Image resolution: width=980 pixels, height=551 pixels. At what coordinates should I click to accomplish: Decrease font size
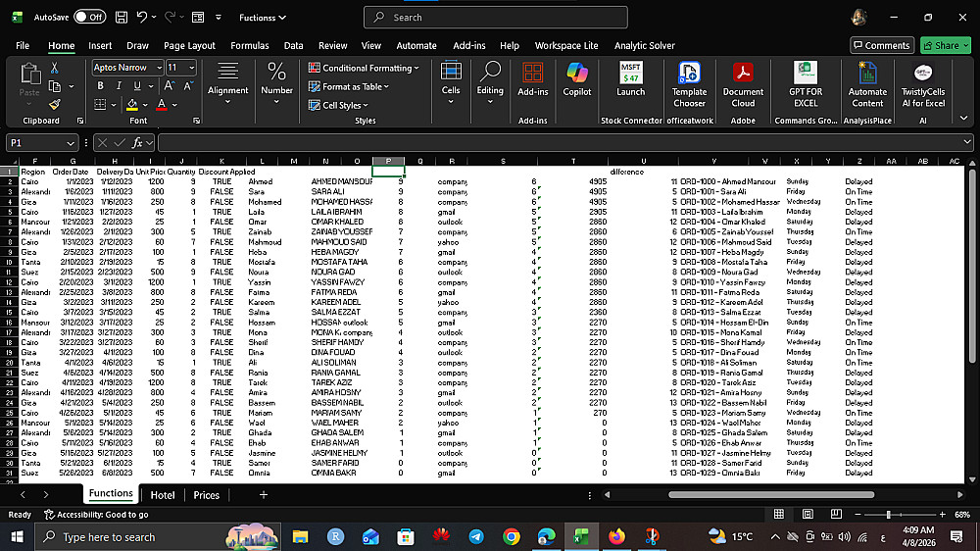click(x=188, y=86)
